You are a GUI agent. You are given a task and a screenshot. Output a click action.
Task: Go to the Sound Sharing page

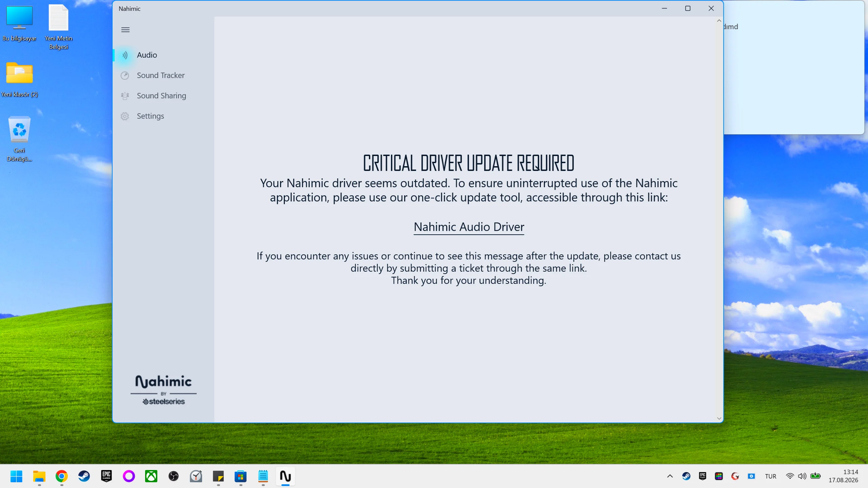pyautogui.click(x=163, y=96)
